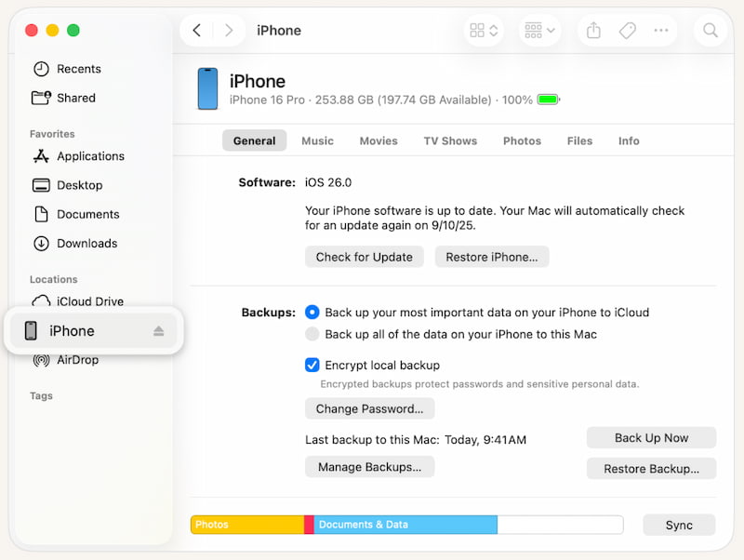Click Back Up Now button

pyautogui.click(x=652, y=437)
